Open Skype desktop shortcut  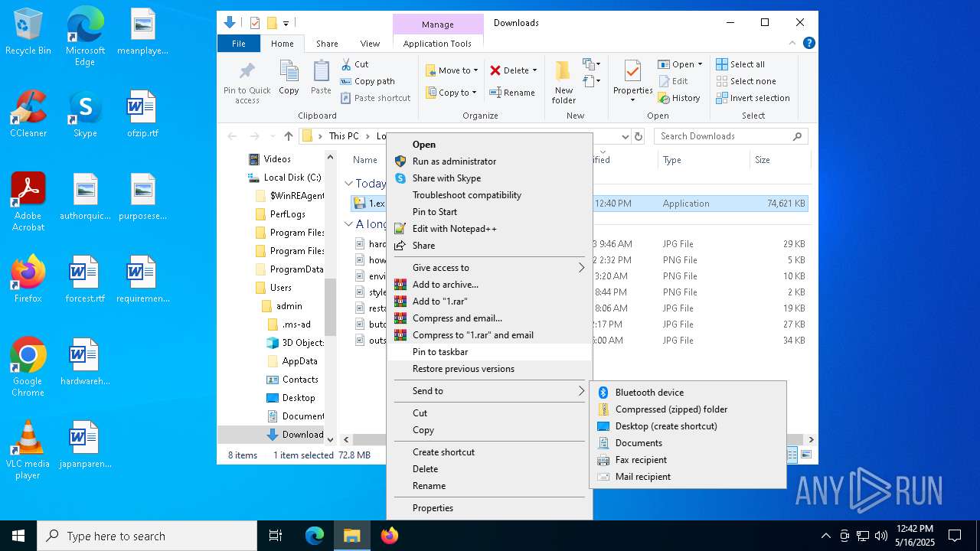(x=85, y=114)
